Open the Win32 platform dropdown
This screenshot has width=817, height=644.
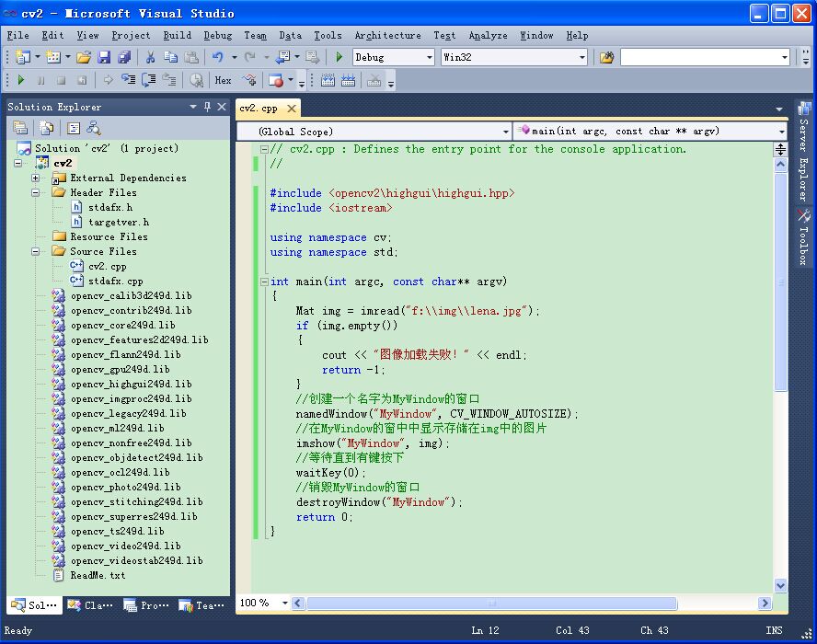(x=582, y=57)
